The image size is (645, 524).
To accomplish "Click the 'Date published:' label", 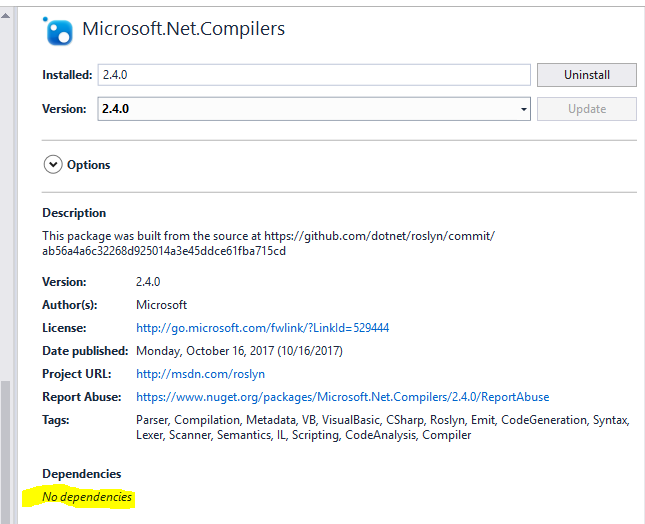I will pos(85,351).
